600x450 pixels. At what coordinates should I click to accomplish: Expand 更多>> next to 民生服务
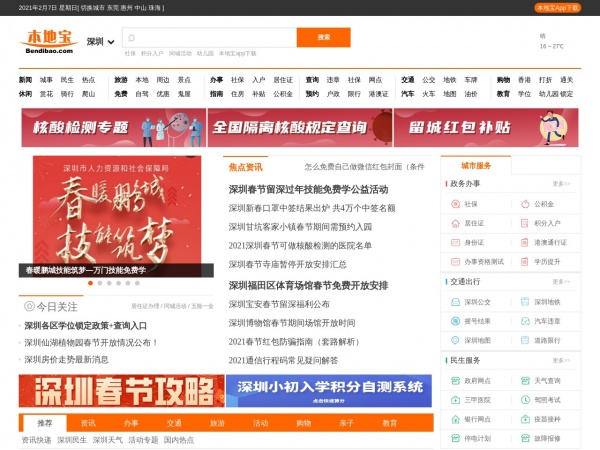561,360
